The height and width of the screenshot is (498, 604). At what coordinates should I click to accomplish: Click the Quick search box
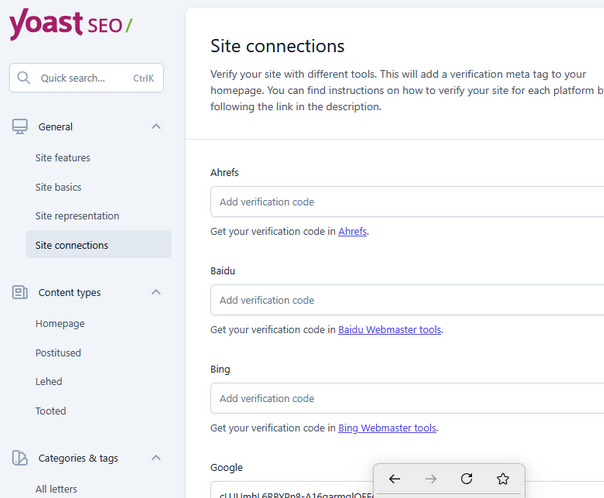pos(86,78)
